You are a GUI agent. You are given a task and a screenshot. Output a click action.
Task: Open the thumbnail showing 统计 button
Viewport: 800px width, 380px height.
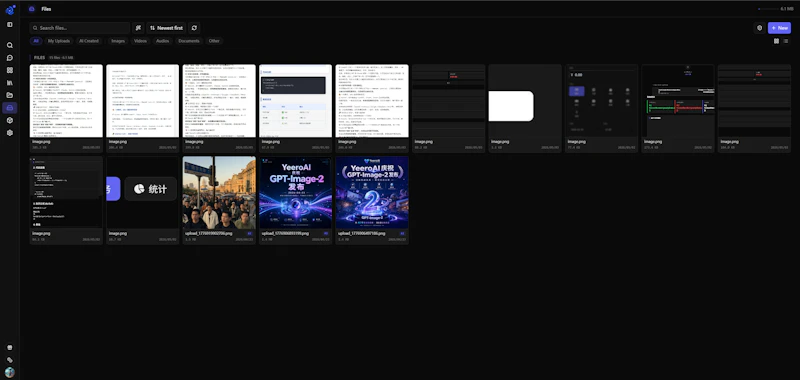pyautogui.click(x=142, y=192)
